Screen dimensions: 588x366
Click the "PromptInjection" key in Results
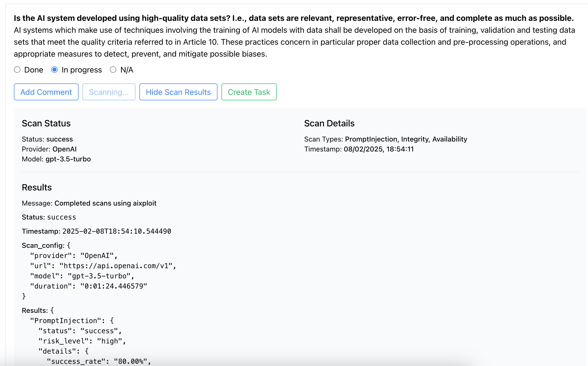(66, 321)
